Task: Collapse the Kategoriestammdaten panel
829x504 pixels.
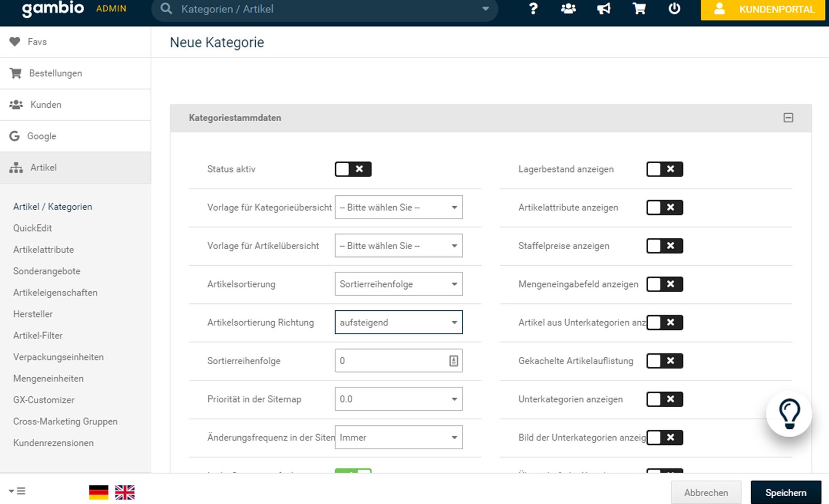Action: (788, 118)
